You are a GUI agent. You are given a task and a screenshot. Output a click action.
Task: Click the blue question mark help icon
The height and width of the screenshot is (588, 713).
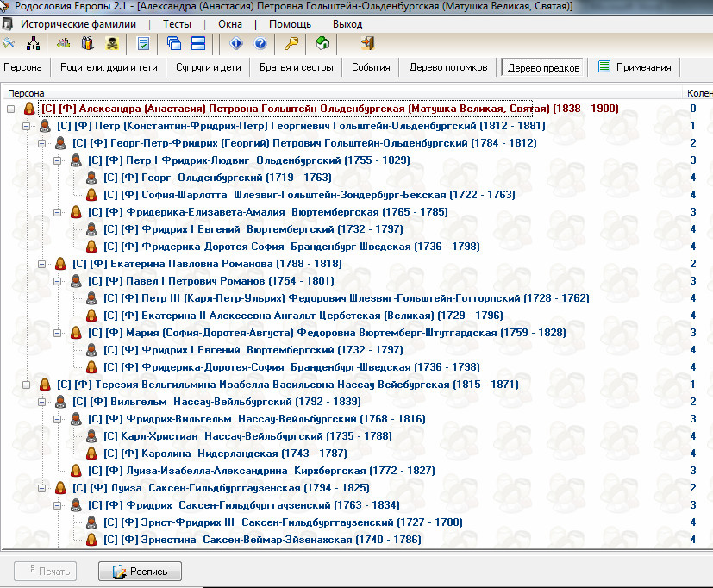click(260, 44)
